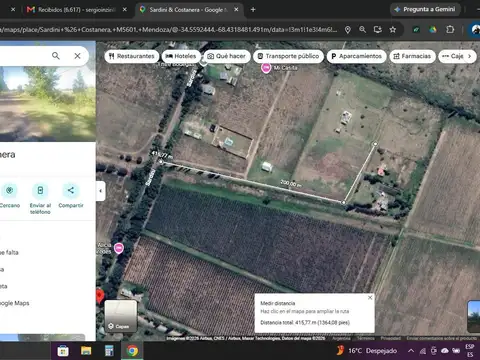Click the location permission icon in address bar
Viewport: 480px width, 360px height.
348,30
